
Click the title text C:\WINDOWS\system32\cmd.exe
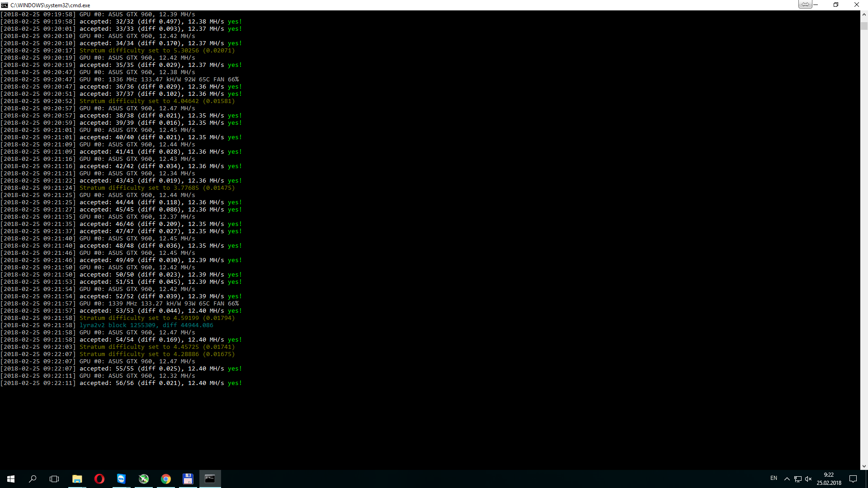coord(50,5)
